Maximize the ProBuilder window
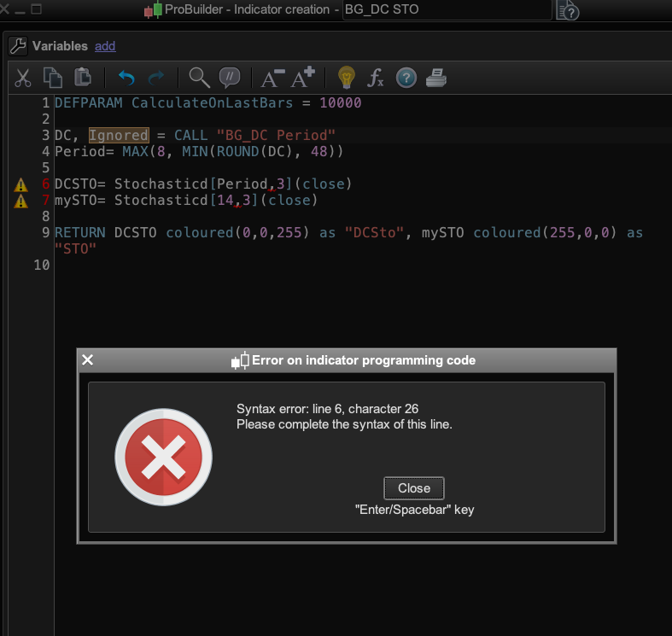Screen dimensions: 672x636 (37, 9)
